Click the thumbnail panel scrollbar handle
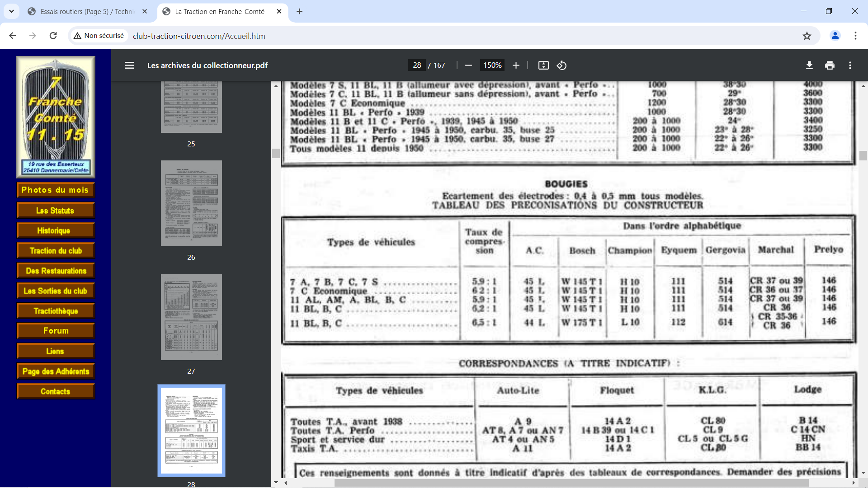Viewport: 868px width, 488px height. (276, 153)
